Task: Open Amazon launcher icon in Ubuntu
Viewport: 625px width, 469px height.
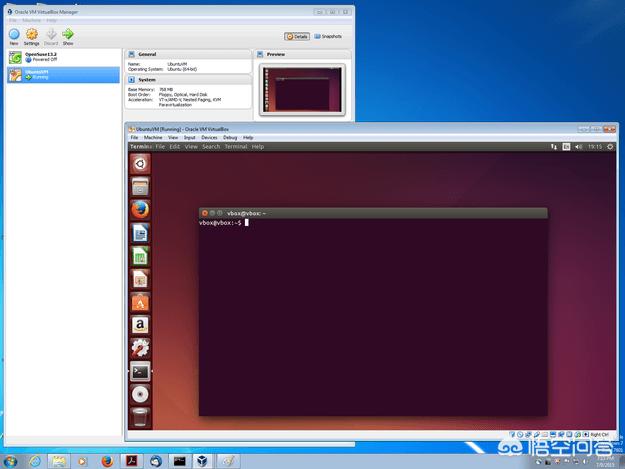Action: (x=141, y=325)
